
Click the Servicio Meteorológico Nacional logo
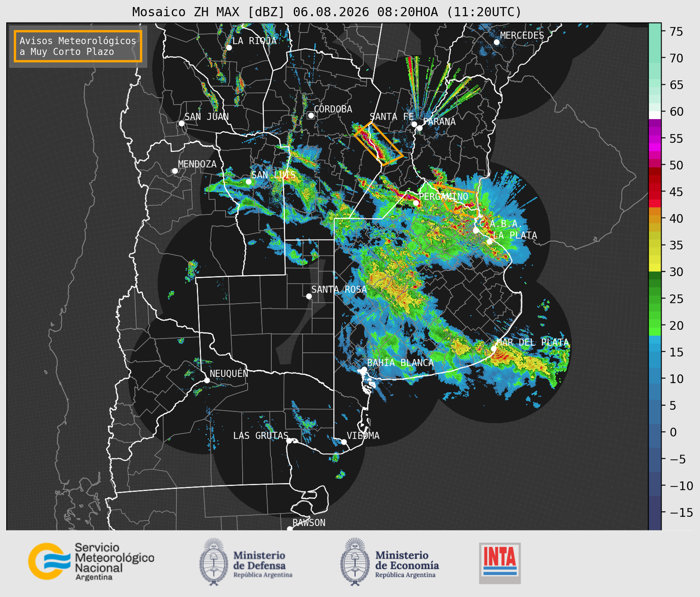[x=91, y=561]
